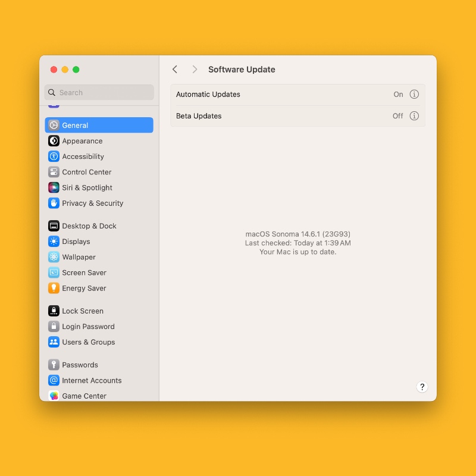476x476 pixels.
Task: Open Accessibility settings icon
Action: click(x=54, y=156)
